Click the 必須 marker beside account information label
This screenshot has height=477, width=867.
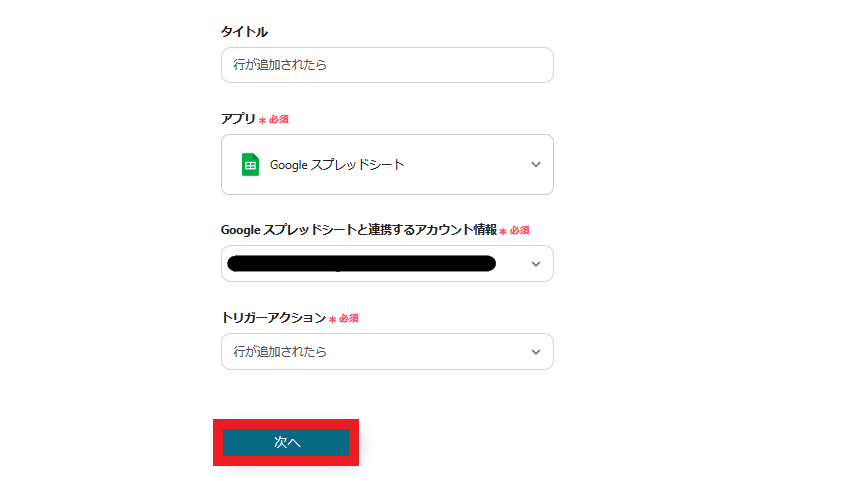[520, 230]
